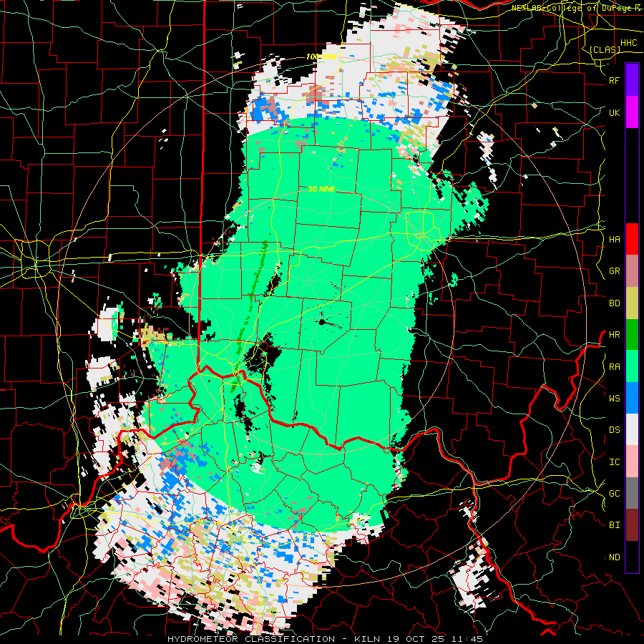Click the magenta UK legend color swatch

point(632,112)
